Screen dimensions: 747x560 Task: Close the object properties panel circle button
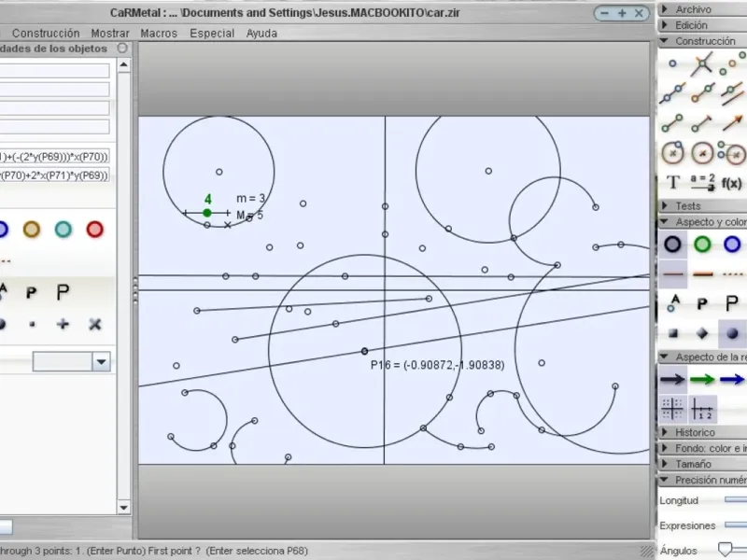click(122, 49)
